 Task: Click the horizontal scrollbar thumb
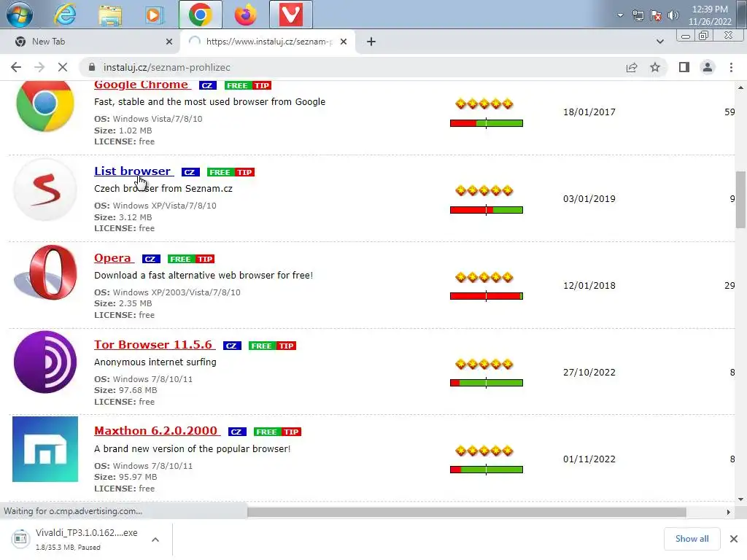point(466,512)
